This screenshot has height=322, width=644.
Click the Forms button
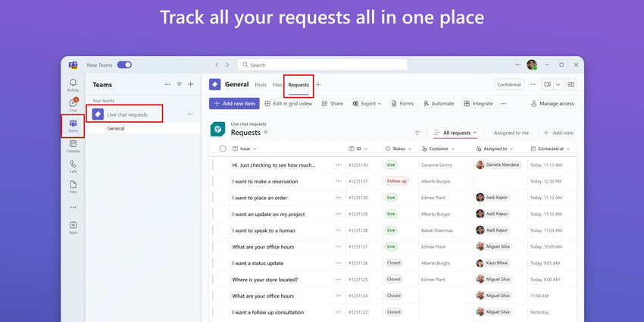pyautogui.click(x=402, y=104)
